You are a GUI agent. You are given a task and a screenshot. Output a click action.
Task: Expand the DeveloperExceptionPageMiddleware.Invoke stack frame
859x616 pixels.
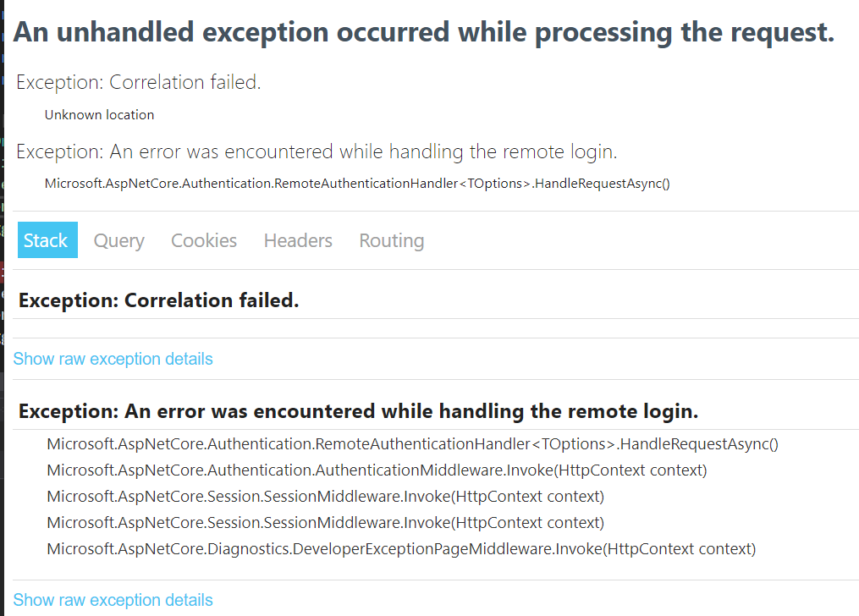point(400,548)
